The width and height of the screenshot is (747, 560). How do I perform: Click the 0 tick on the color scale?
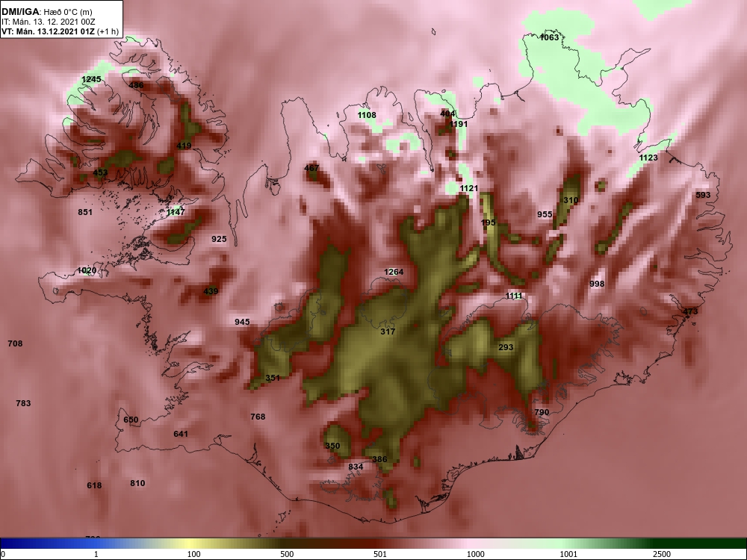[3, 554]
